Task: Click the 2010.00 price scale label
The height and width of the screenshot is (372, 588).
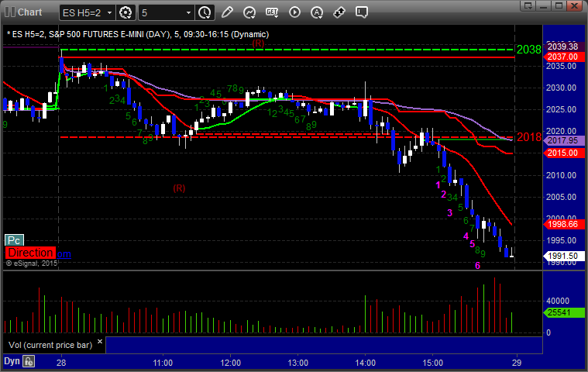Action: [x=561, y=175]
